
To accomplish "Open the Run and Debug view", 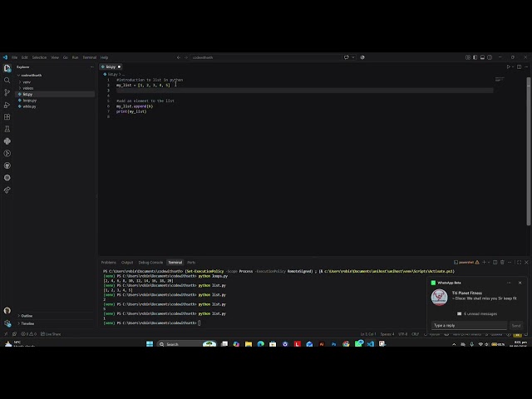I will [7, 105].
